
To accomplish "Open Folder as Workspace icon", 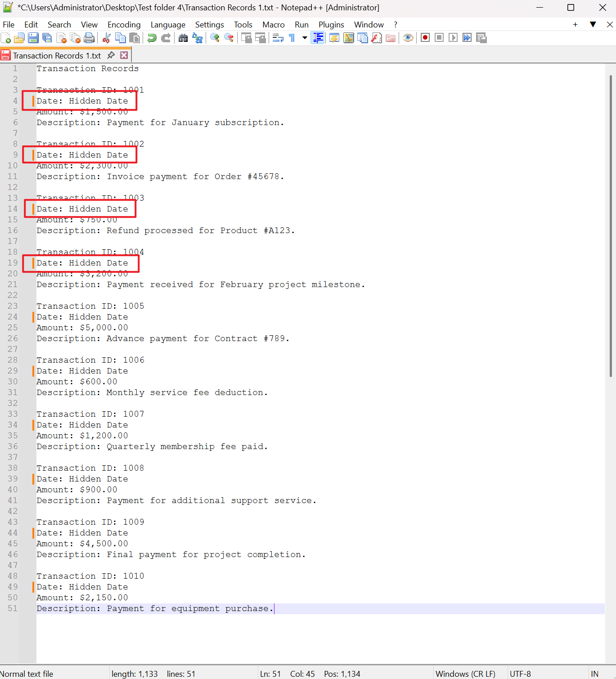I will click(391, 38).
